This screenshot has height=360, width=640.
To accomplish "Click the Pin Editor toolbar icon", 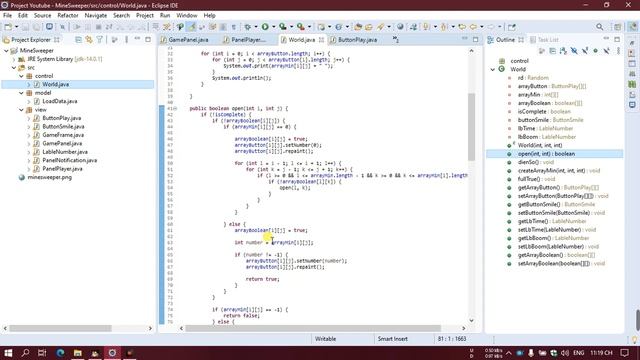I will pyautogui.click(x=511, y=27).
